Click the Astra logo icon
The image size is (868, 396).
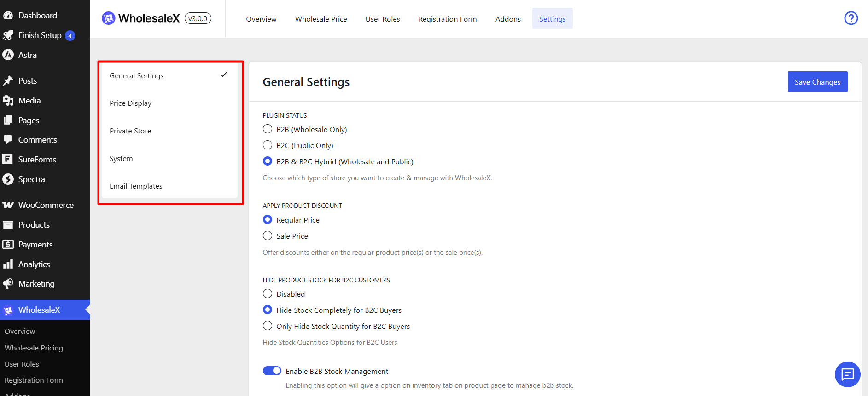point(8,55)
